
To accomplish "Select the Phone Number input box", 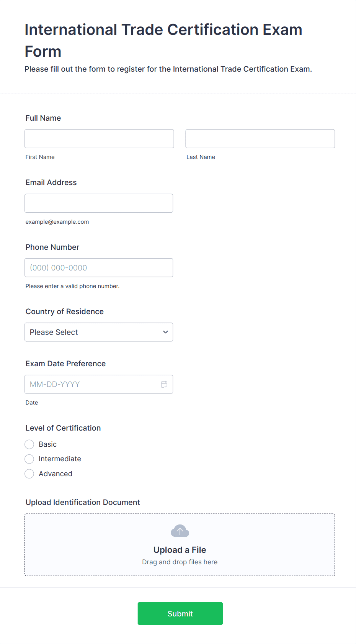I will (x=99, y=268).
